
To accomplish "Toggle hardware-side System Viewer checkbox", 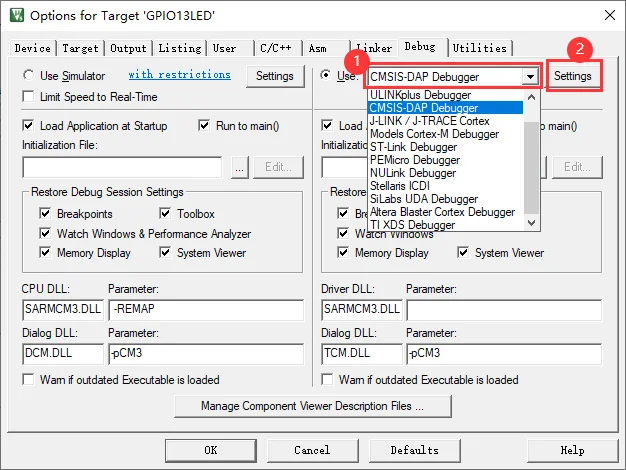I will click(463, 252).
